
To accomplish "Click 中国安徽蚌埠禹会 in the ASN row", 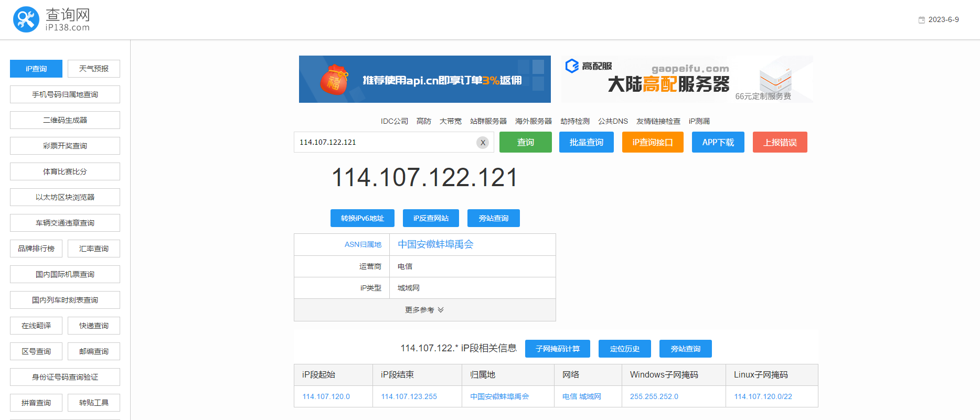I will click(x=435, y=244).
